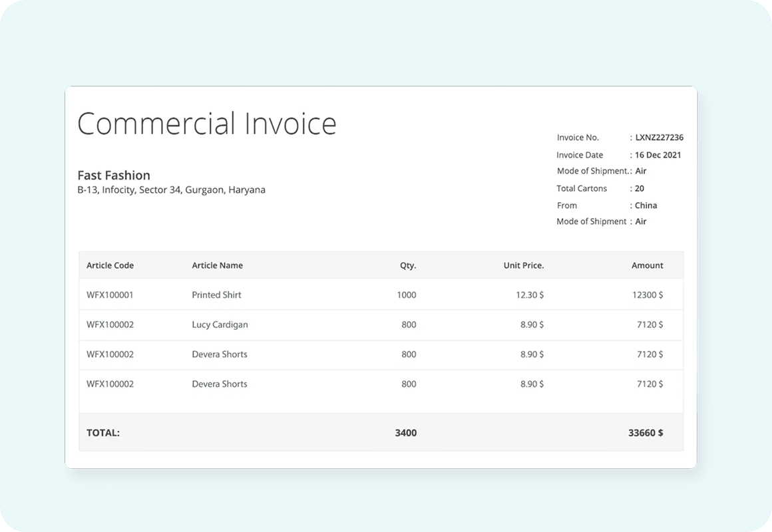Click the Amount column header

tap(647, 265)
